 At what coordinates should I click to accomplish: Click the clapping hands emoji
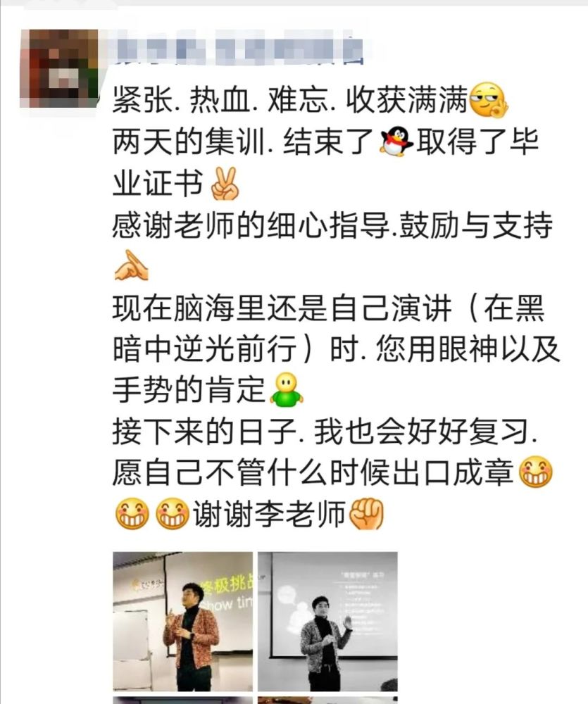[x=131, y=266]
